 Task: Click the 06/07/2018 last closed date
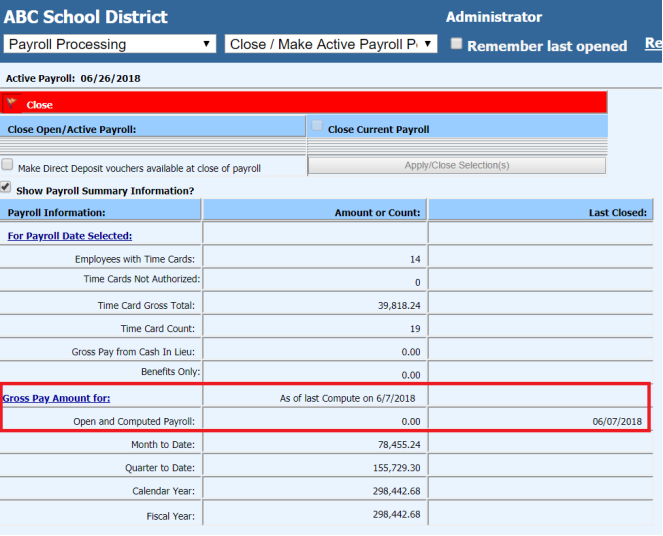coord(618,421)
